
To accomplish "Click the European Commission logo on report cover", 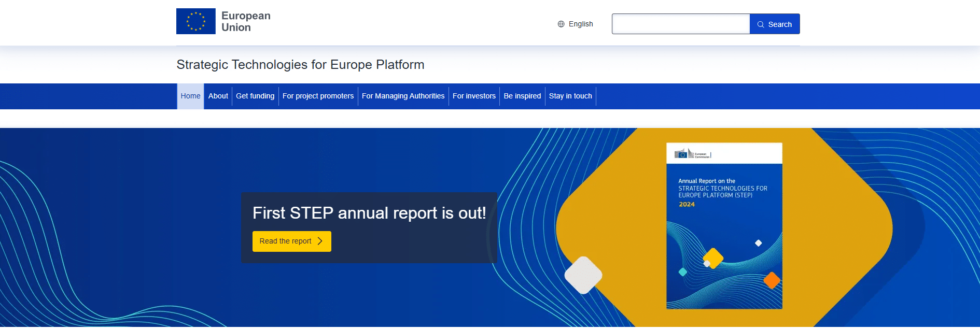I will [x=693, y=154].
